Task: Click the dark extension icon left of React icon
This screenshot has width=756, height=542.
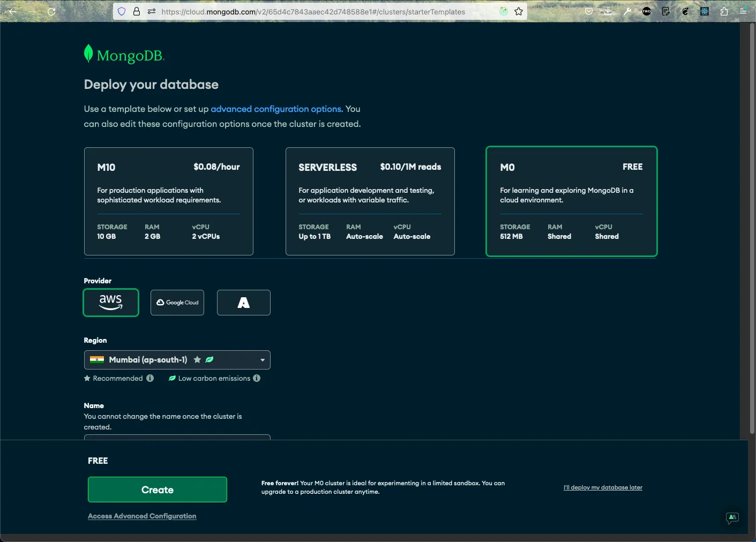Action: pyautogui.click(x=685, y=11)
